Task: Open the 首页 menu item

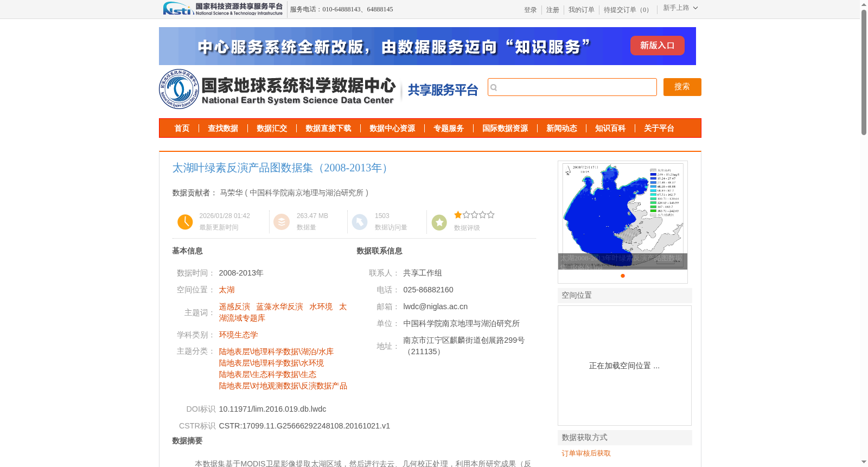Action: [x=182, y=129]
